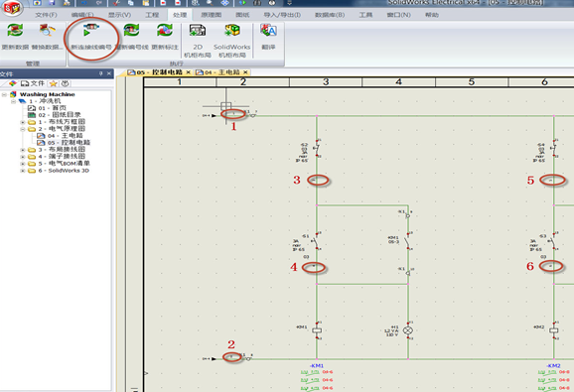Image resolution: width=574 pixels, height=392 pixels.
Task: Open the 帮助 menu
Action: [x=432, y=15]
